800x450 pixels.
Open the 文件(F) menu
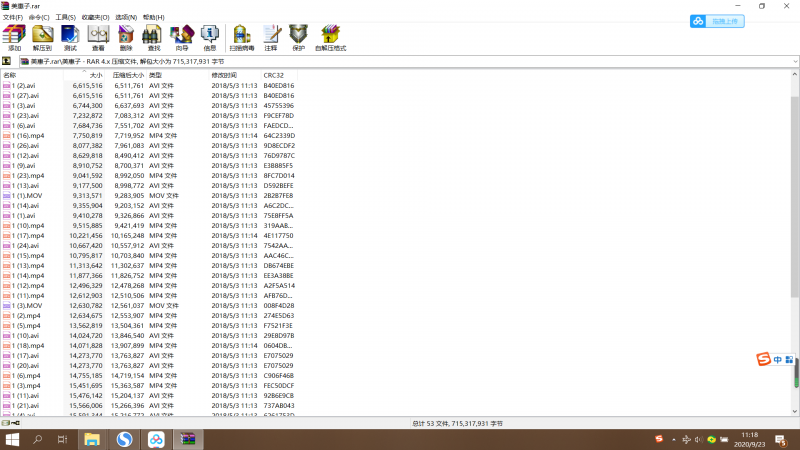13,17
